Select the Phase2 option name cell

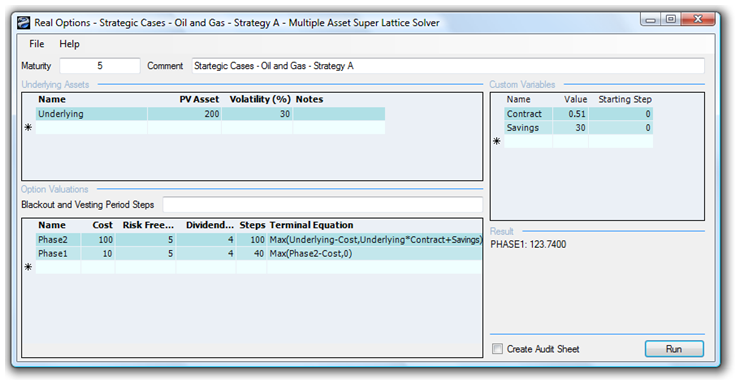pyautogui.click(x=58, y=240)
